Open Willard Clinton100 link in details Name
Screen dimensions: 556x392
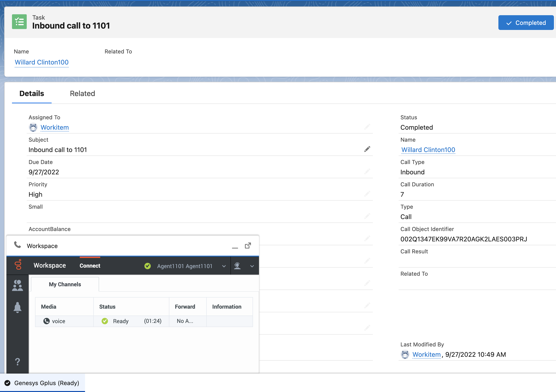(428, 150)
